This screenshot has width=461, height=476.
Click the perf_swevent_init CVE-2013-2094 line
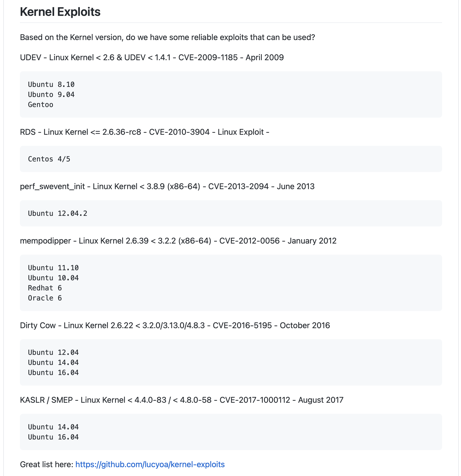coord(167,186)
